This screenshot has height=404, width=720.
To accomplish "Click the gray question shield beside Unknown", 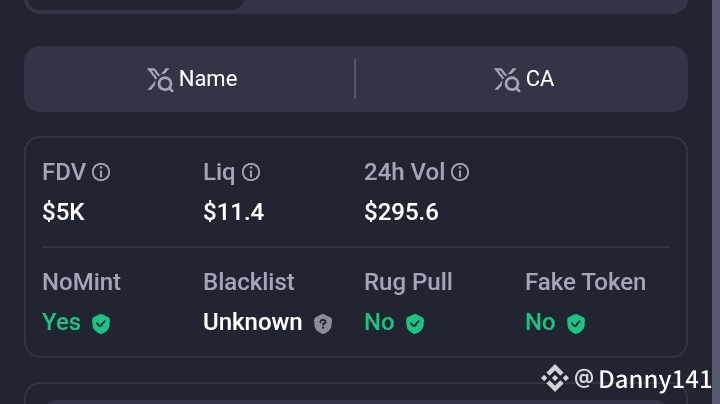I will [322, 323].
